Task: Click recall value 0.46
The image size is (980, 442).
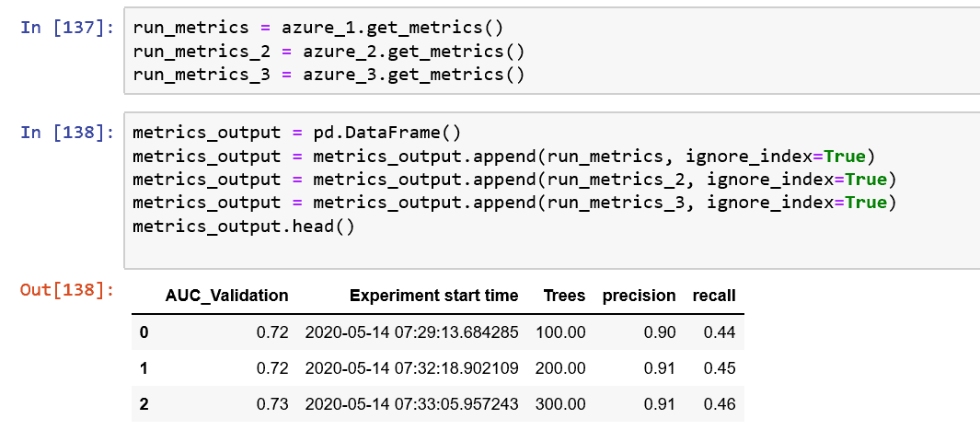Action: [x=720, y=404]
